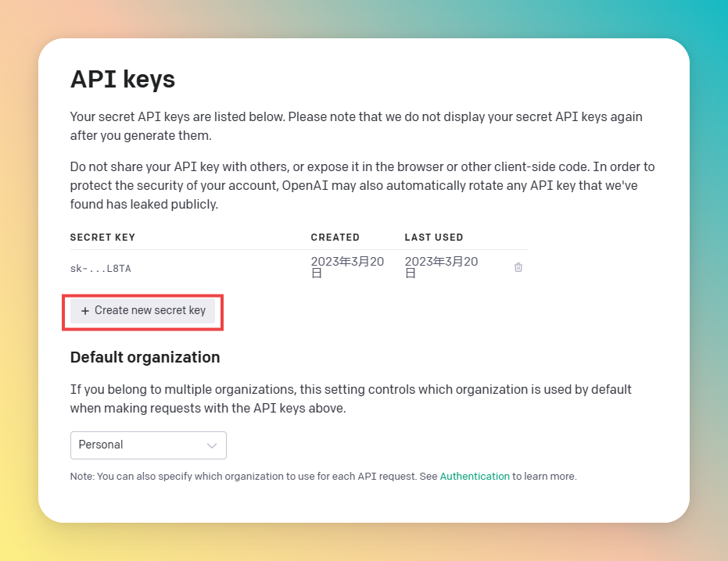Viewport: 728px width, 561px height.
Task: Click the paragraph starting 'Your secret API keys'
Action: (x=356, y=126)
